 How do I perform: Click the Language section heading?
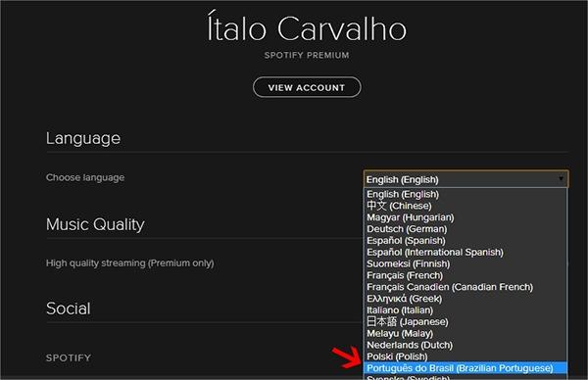83,139
